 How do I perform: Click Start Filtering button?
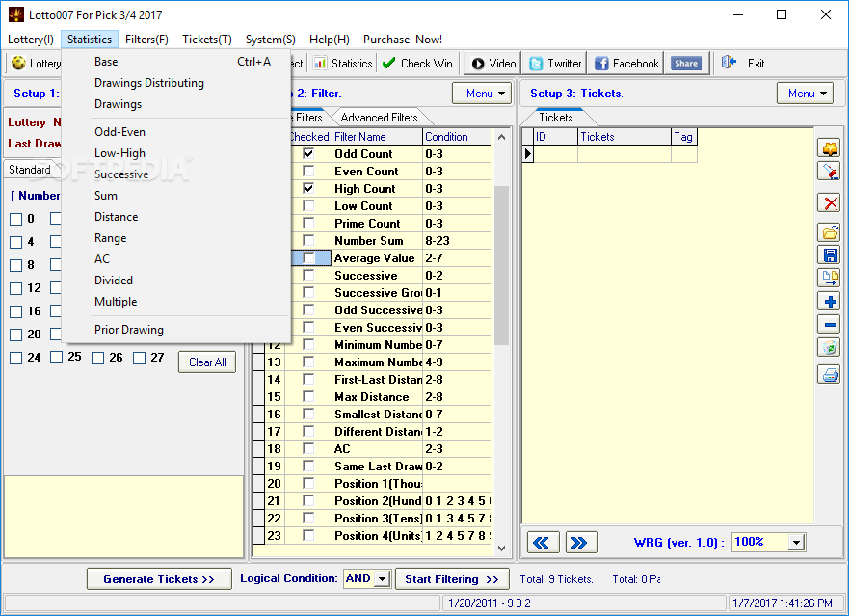(452, 578)
